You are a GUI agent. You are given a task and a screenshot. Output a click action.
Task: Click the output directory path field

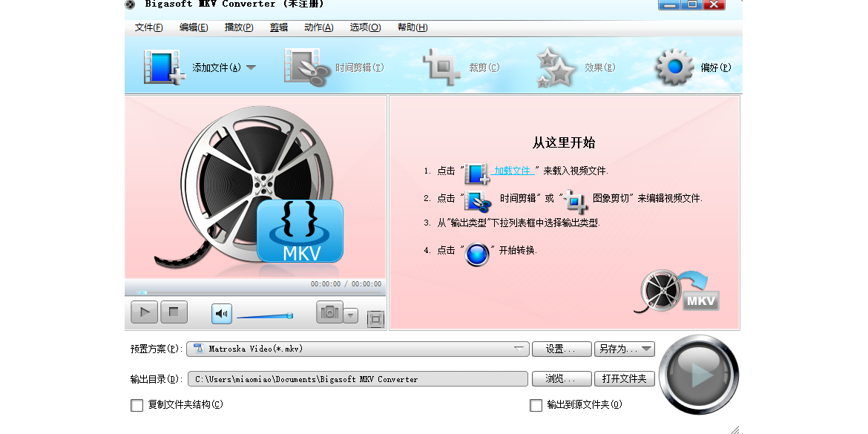pyautogui.click(x=358, y=378)
